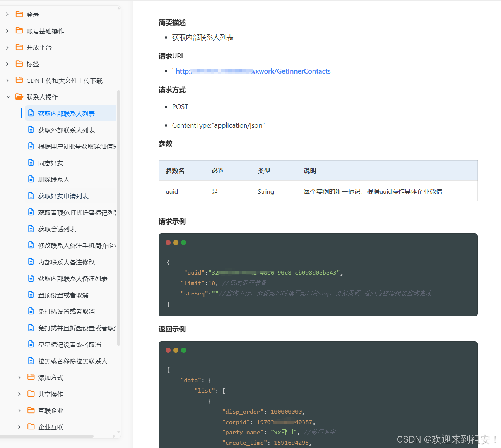
Task: Click the folder icon beside 账号基础操作
Action: pyautogui.click(x=19, y=31)
